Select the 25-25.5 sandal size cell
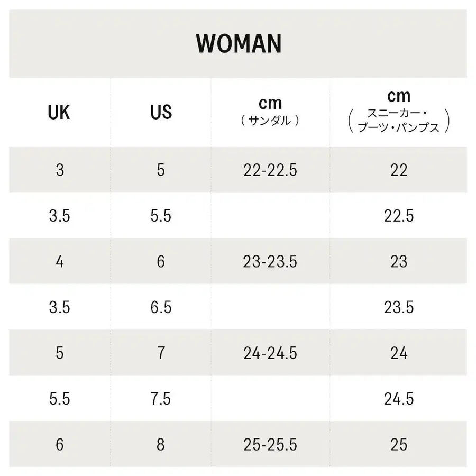 (x=270, y=444)
